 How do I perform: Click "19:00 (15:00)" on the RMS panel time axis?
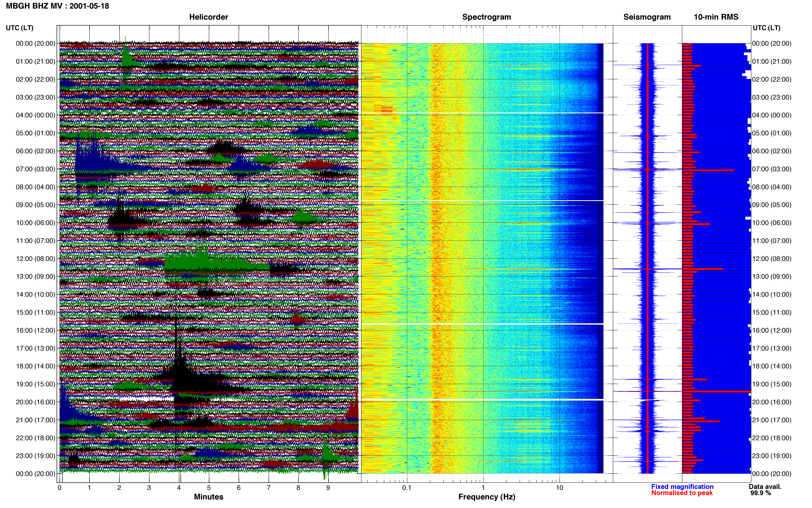772,384
